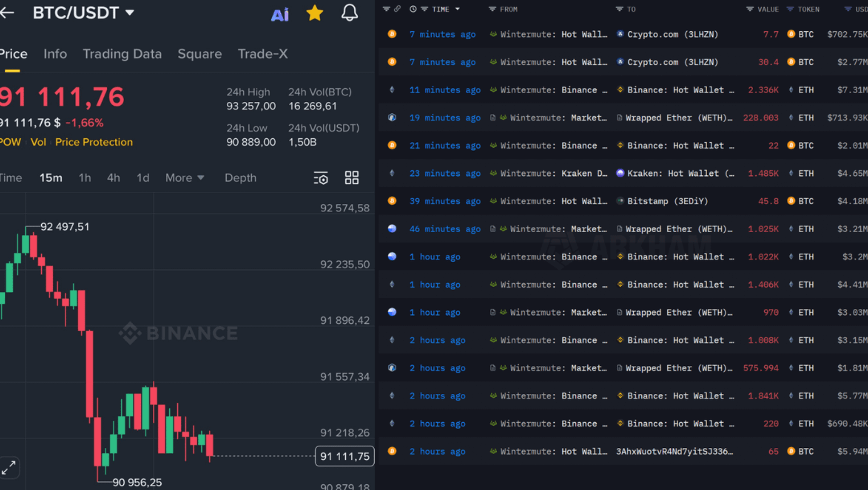Click the BTC token icon in the 7.7 value row
This screenshot has height=490, width=868.
(791, 34)
